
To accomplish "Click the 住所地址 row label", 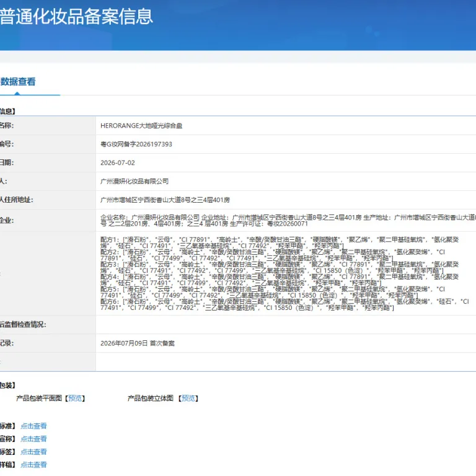I will [17, 200].
